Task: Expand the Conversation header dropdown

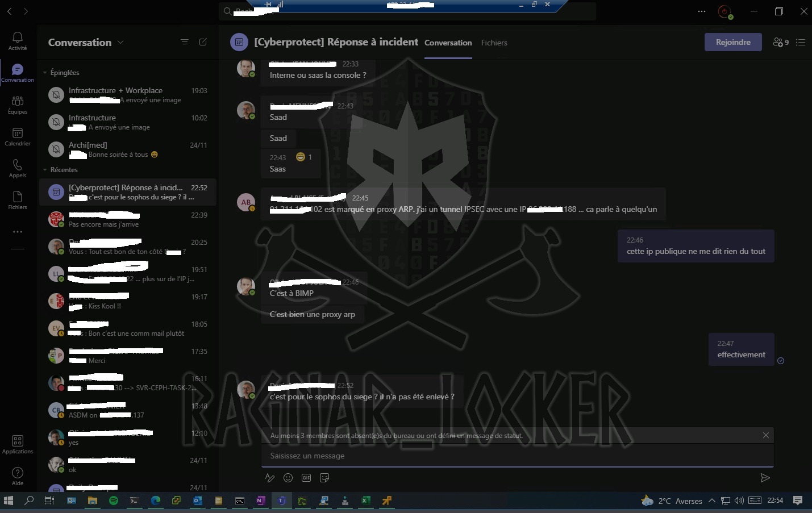Action: 120,42
